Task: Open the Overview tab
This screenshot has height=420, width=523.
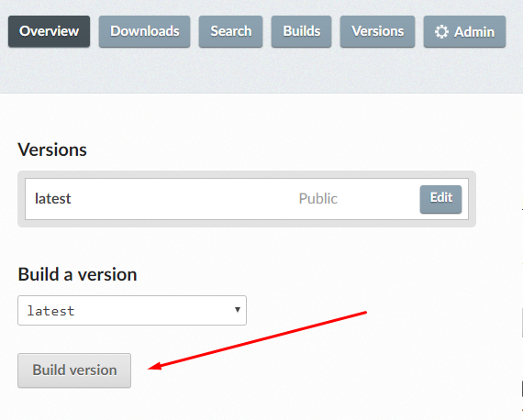Action: (x=49, y=31)
